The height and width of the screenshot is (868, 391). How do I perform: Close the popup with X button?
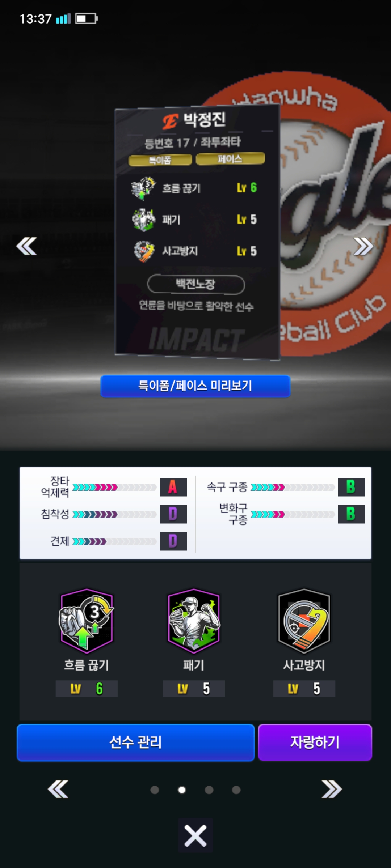click(195, 835)
